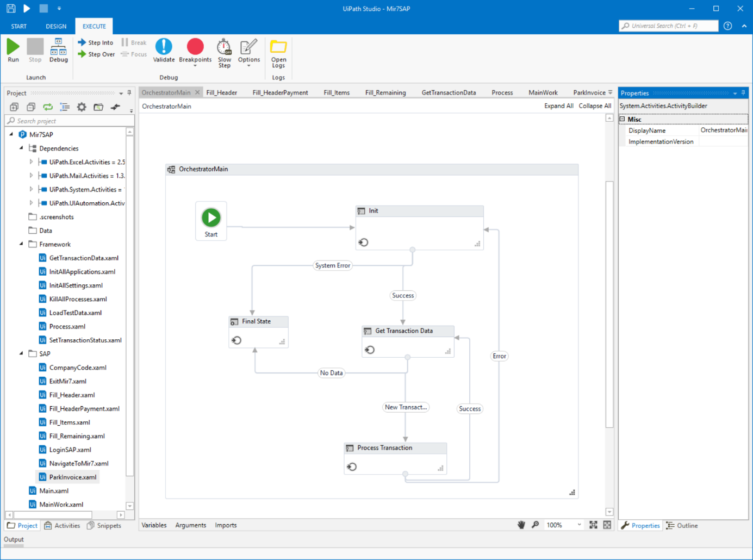Open the Imports panel

[x=226, y=525]
